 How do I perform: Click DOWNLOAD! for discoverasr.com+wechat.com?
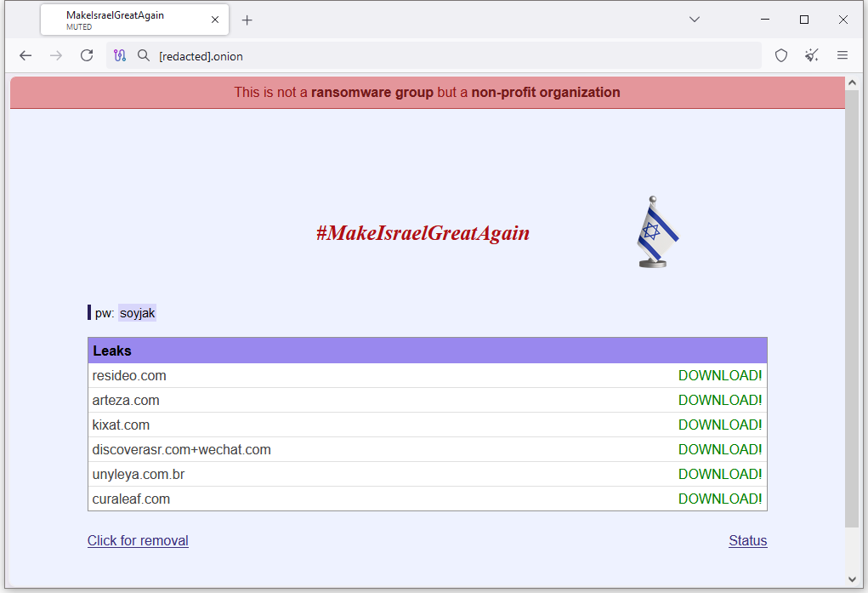pyautogui.click(x=720, y=449)
